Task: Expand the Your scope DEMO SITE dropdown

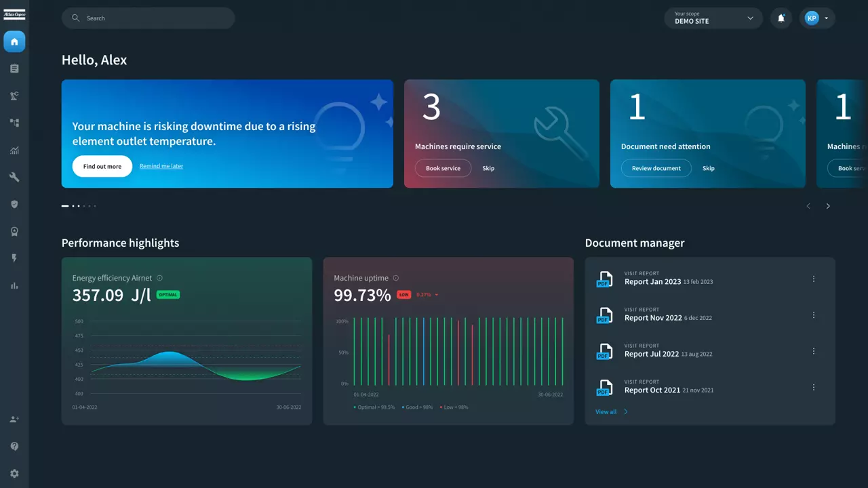Action: (713, 18)
